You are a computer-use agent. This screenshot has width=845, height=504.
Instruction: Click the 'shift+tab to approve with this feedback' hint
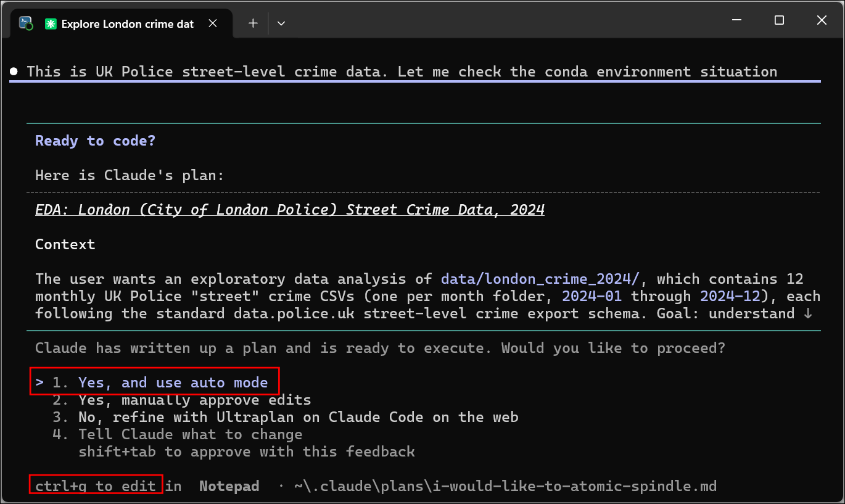point(247,452)
